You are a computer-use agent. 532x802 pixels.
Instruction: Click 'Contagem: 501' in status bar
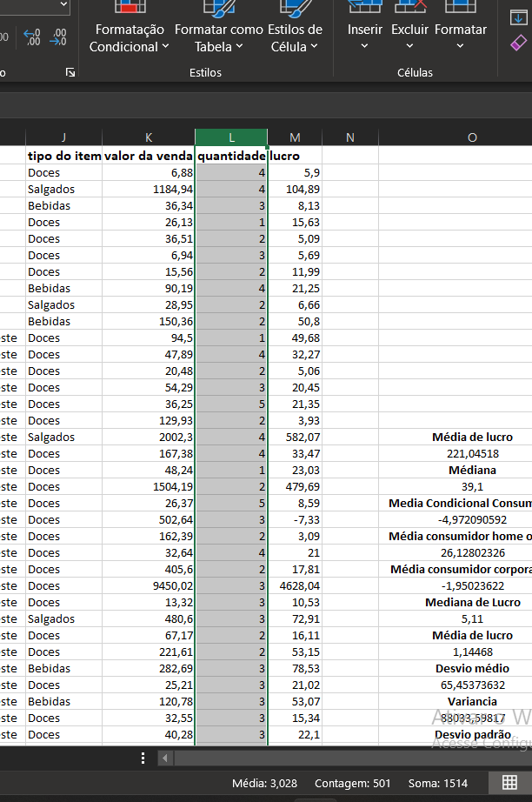(352, 784)
